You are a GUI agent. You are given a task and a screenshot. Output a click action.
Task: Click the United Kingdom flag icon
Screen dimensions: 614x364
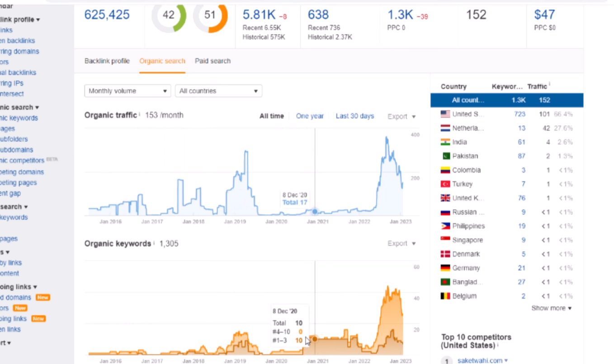tap(445, 198)
